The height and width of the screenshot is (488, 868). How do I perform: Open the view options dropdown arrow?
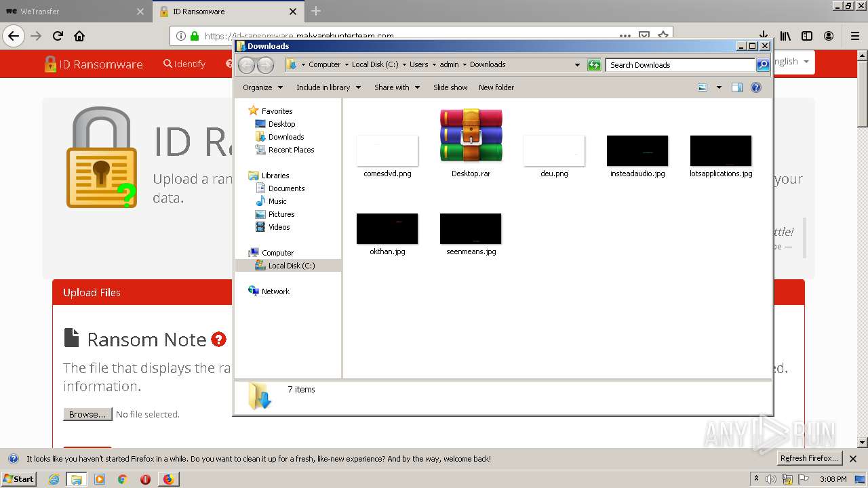pyautogui.click(x=719, y=87)
